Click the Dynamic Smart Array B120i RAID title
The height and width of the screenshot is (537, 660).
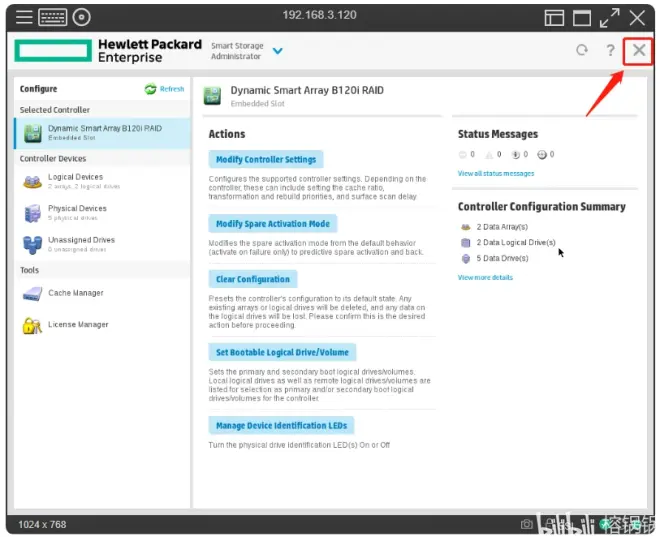point(307,90)
